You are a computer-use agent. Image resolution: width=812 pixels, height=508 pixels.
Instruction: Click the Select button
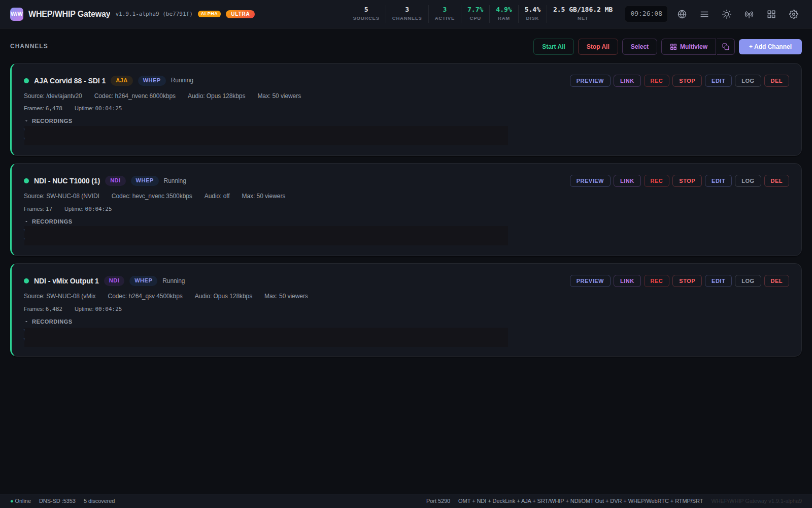pyautogui.click(x=639, y=47)
